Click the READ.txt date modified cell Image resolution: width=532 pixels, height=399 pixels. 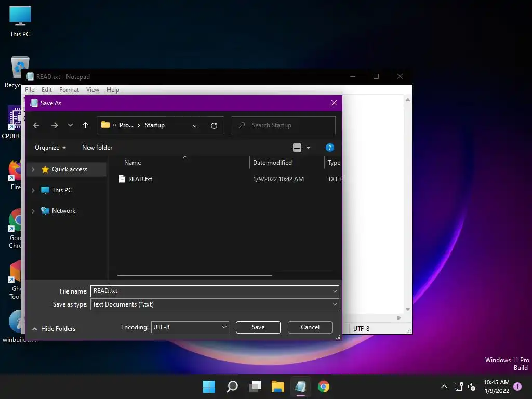pos(278,179)
